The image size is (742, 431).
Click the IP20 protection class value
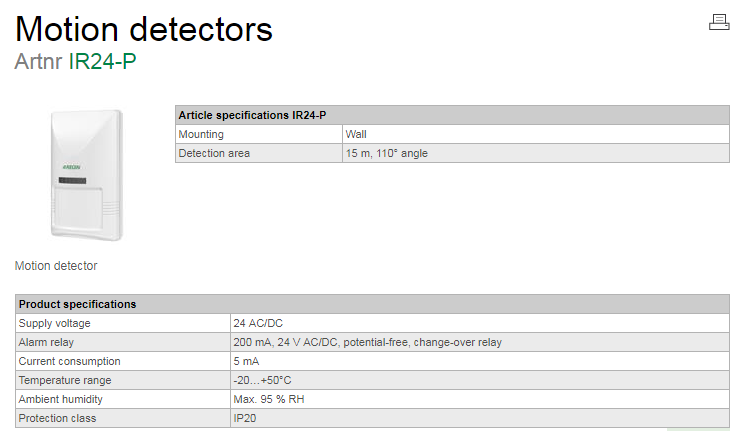pyautogui.click(x=245, y=418)
